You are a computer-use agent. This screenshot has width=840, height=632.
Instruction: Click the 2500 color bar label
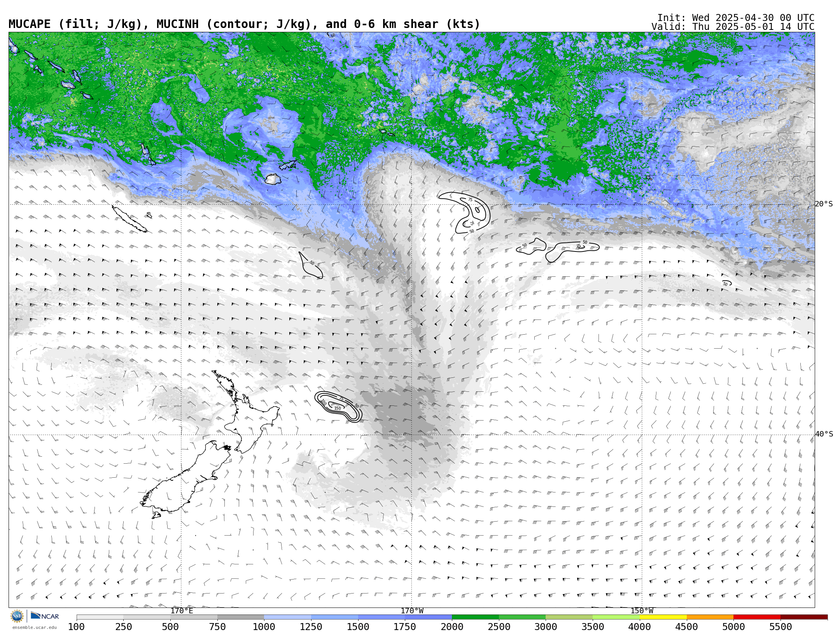499,627
